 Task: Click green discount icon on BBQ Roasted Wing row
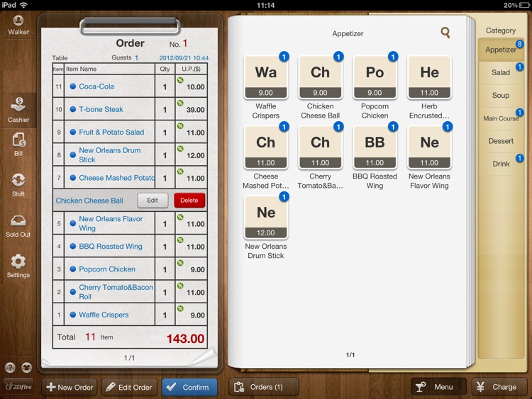[180, 240]
